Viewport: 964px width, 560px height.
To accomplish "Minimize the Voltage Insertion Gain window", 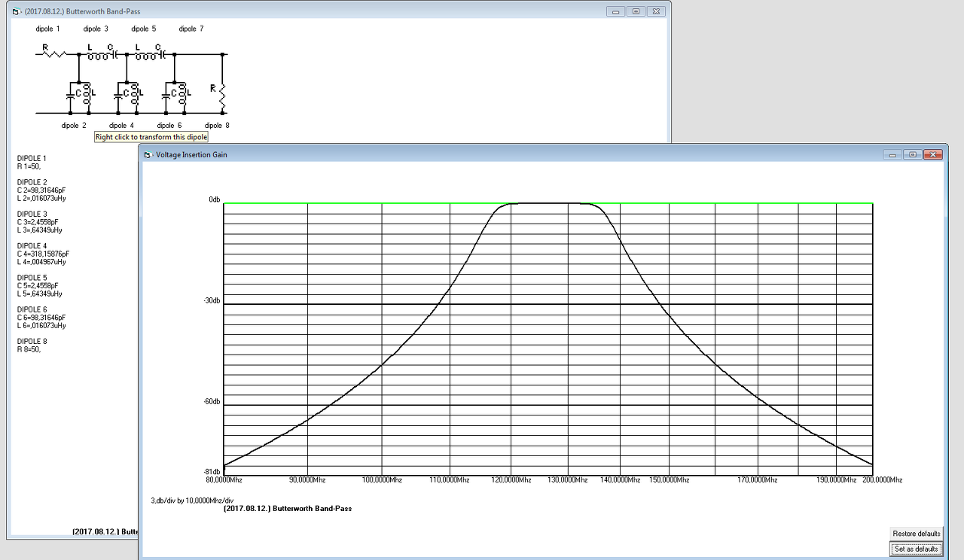I will (x=894, y=154).
